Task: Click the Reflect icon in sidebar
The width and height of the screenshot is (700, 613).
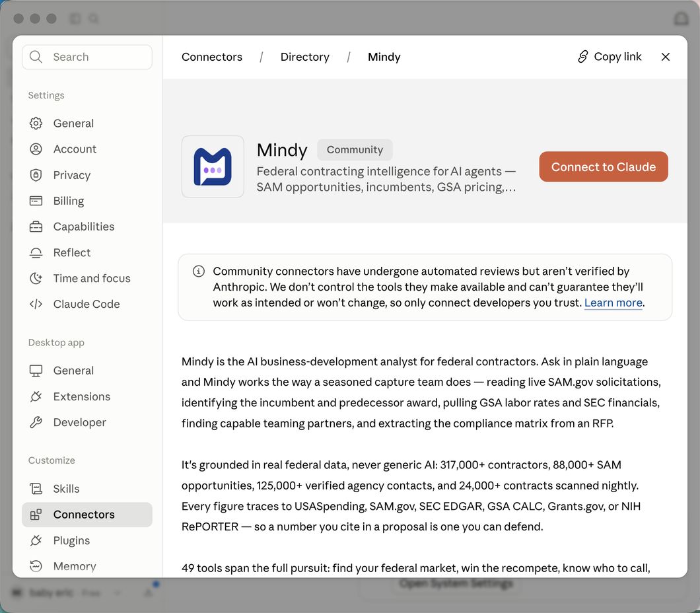Action: 36,253
